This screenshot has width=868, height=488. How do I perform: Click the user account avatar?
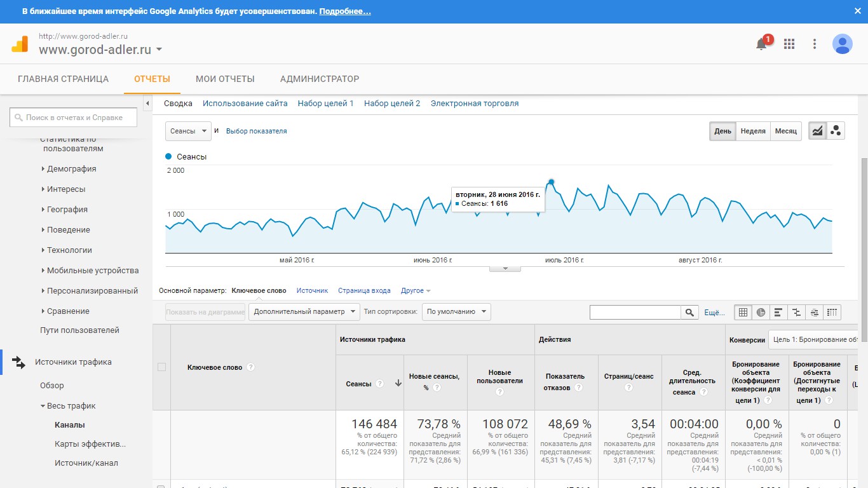pos(842,44)
